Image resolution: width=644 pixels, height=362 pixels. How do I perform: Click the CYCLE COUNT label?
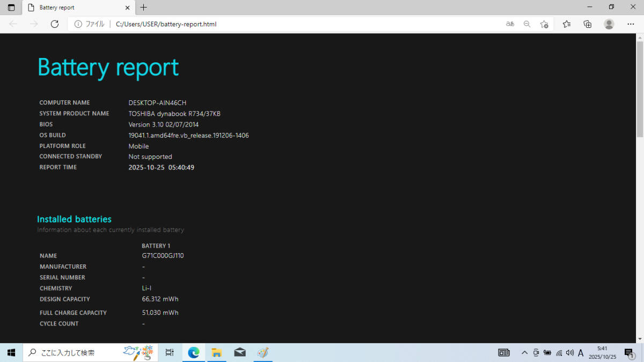pos(59,323)
